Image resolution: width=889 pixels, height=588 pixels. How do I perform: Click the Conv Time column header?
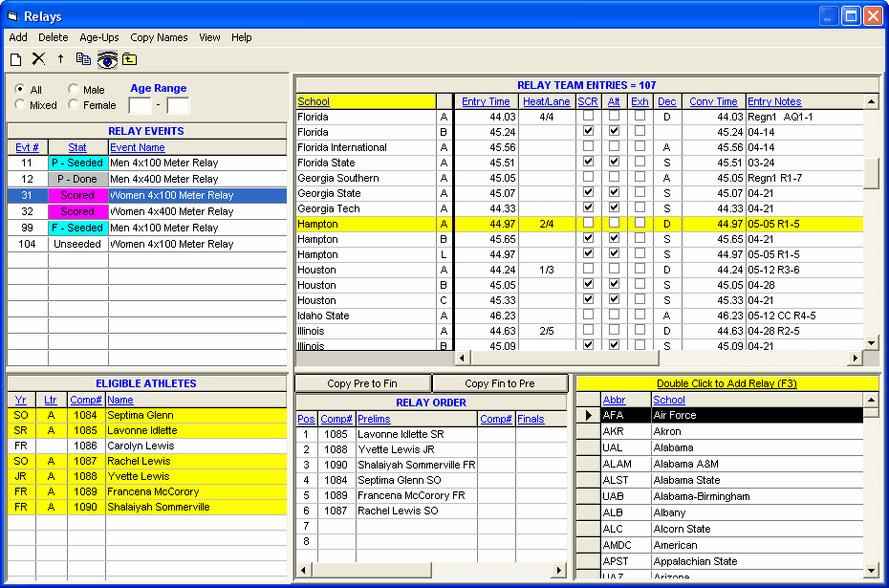click(713, 101)
